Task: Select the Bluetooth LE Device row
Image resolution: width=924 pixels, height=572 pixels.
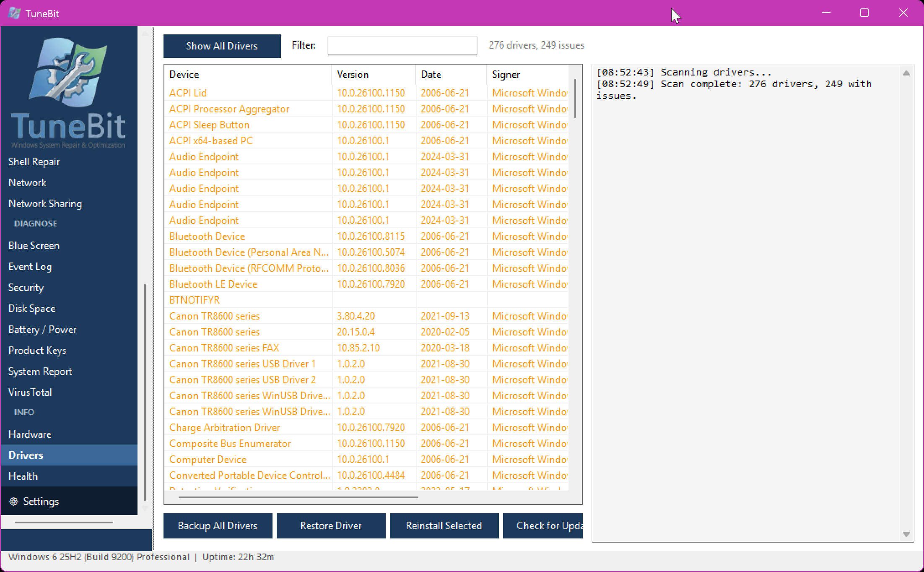Action: (x=366, y=284)
